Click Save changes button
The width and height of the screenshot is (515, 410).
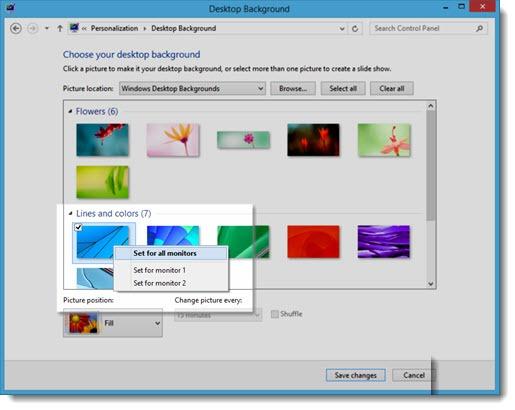(x=355, y=375)
